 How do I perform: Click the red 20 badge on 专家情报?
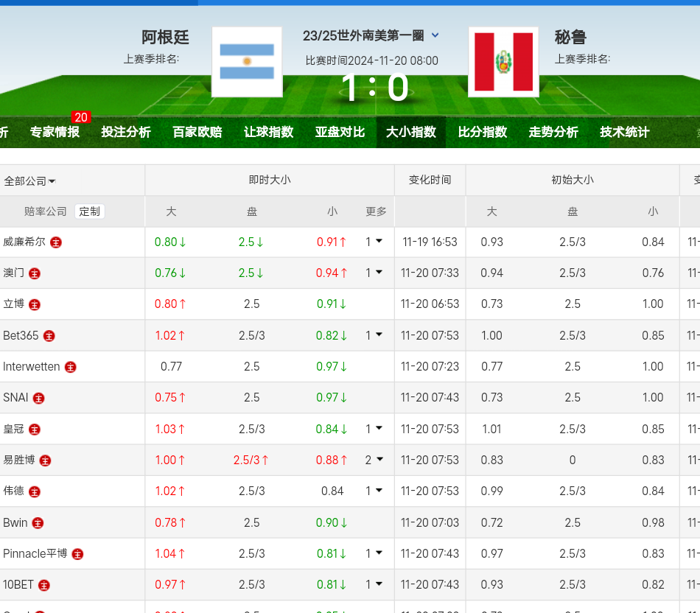point(81,117)
